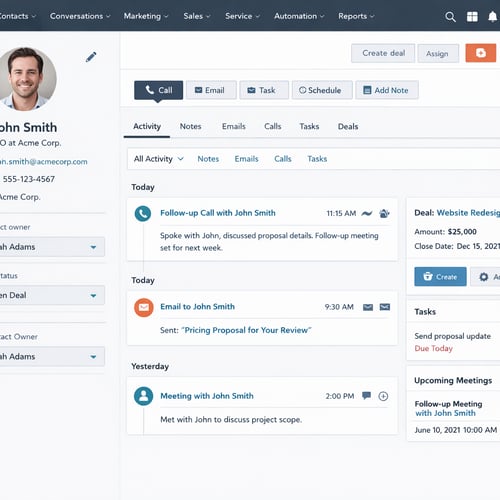The width and height of the screenshot is (500, 500).
Task: Filter activity by Tasks
Action: coord(317,159)
